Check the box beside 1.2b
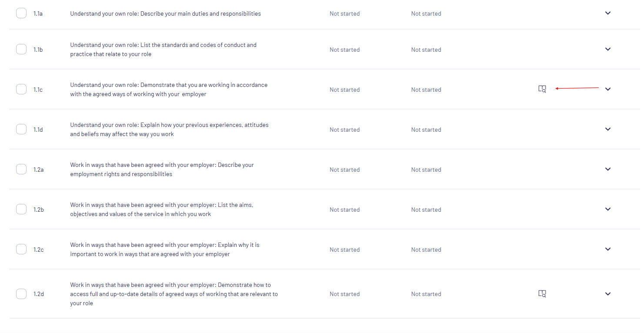 pyautogui.click(x=21, y=210)
